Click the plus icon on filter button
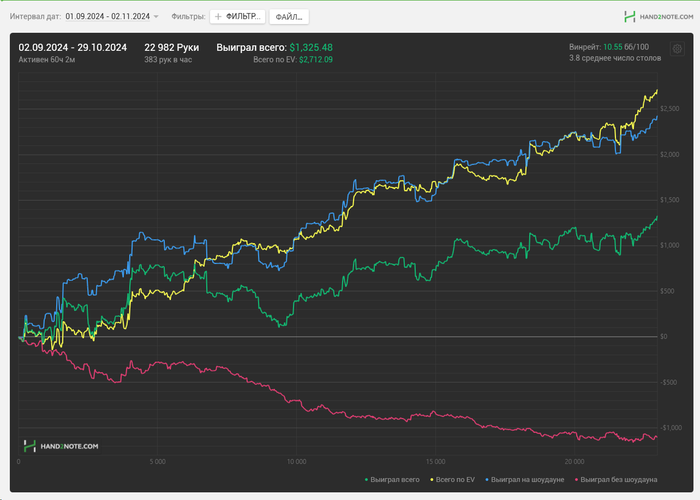This screenshot has width=700, height=500. (x=218, y=17)
